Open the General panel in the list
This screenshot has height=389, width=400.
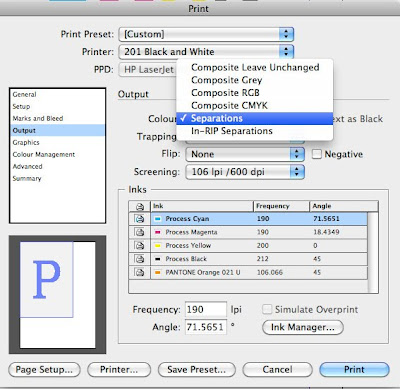[58, 94]
